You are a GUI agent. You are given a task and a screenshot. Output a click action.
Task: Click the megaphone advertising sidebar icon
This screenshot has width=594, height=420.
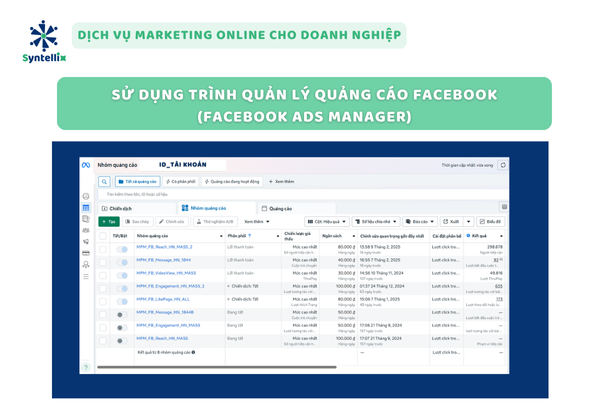86,242
